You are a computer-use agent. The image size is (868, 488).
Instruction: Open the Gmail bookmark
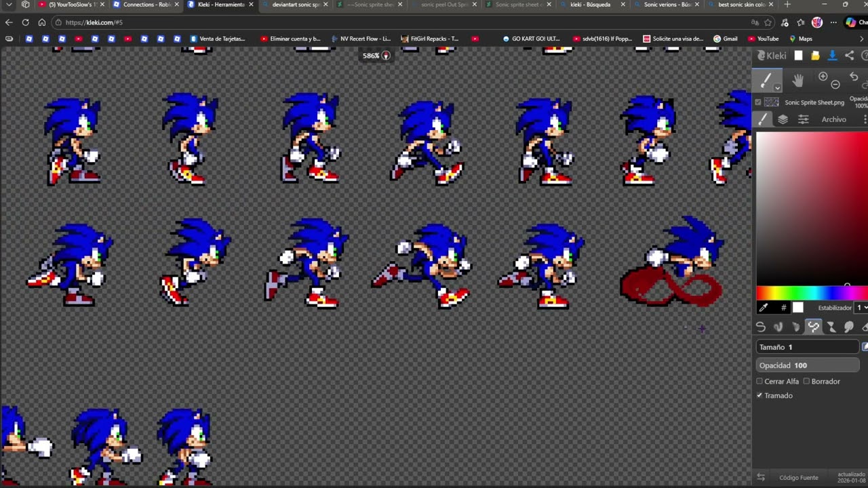pyautogui.click(x=726, y=39)
